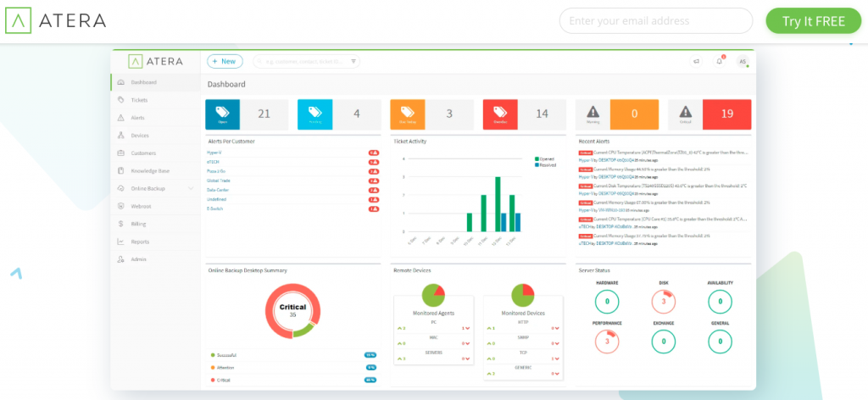Click the Alerts triangle icon in sidebar
The height and width of the screenshot is (400, 868).
[x=120, y=118]
